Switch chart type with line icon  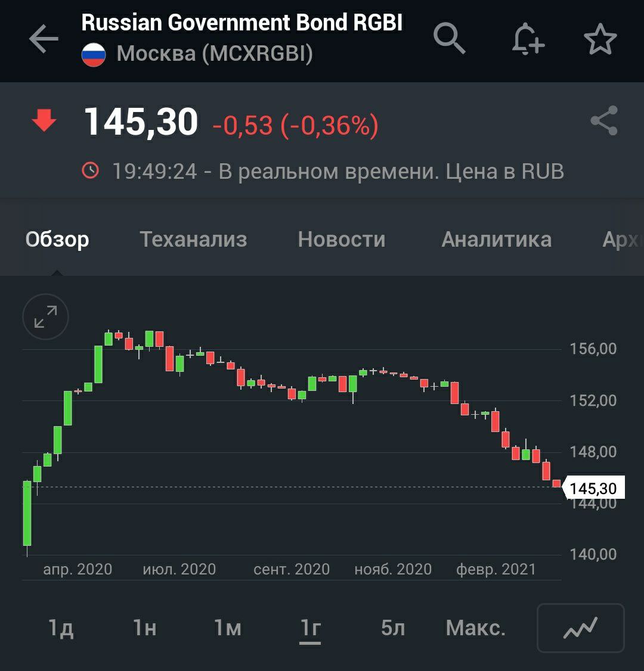point(580,628)
